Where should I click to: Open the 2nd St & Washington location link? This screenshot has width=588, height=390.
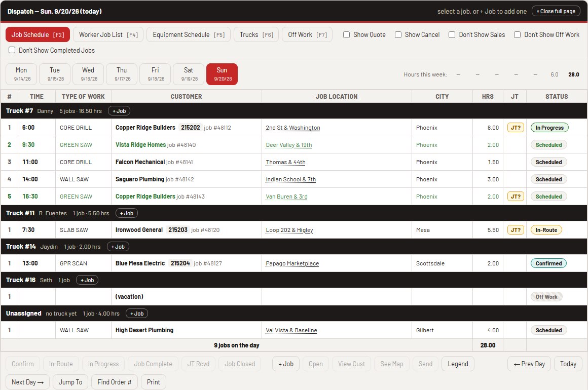293,128
